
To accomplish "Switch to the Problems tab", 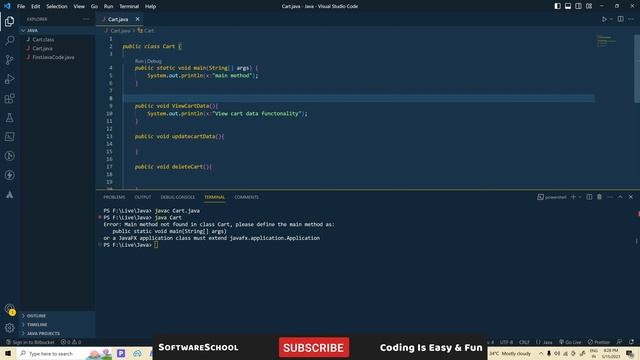I will (114, 197).
